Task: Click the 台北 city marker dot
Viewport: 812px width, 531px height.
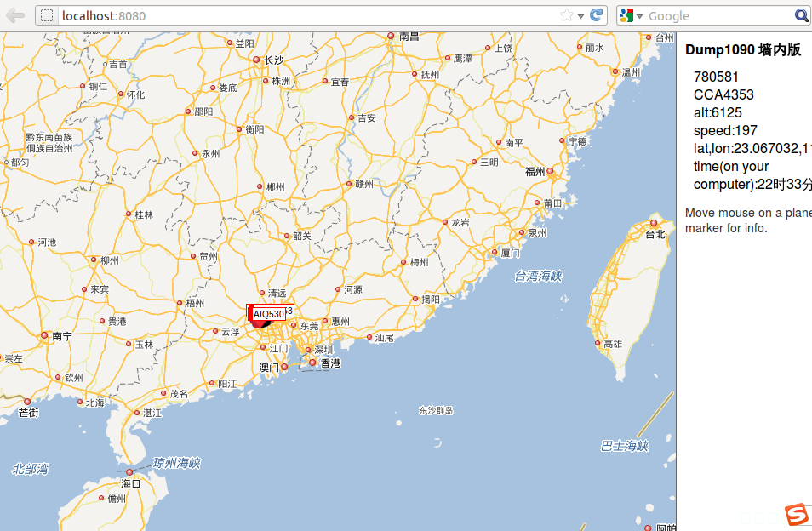Action: tap(654, 224)
